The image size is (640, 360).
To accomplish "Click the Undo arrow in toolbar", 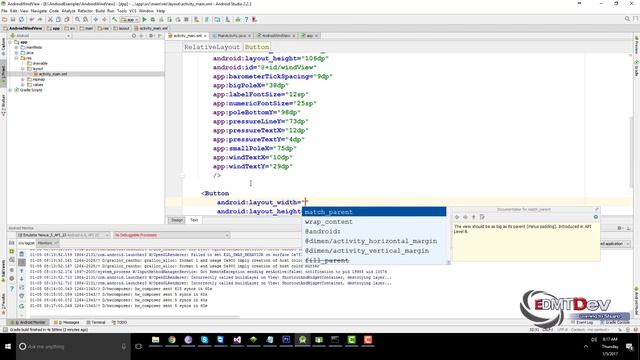I will 31,20.
